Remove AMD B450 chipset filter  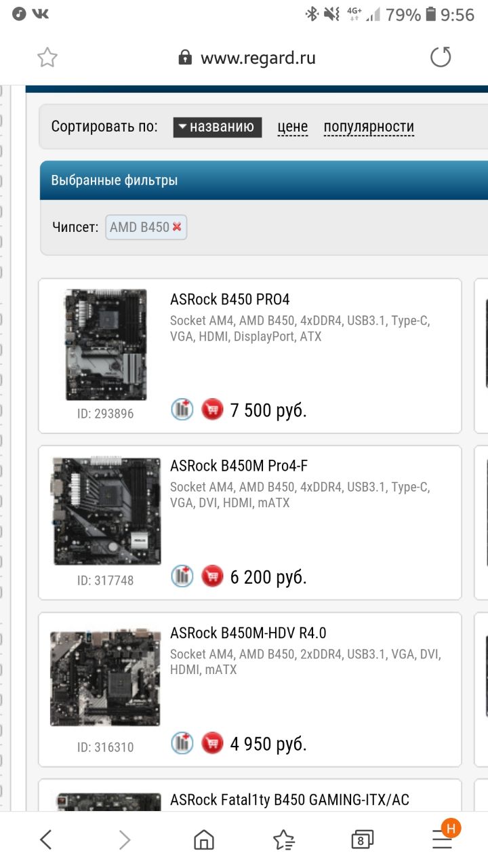pyautogui.click(x=177, y=227)
